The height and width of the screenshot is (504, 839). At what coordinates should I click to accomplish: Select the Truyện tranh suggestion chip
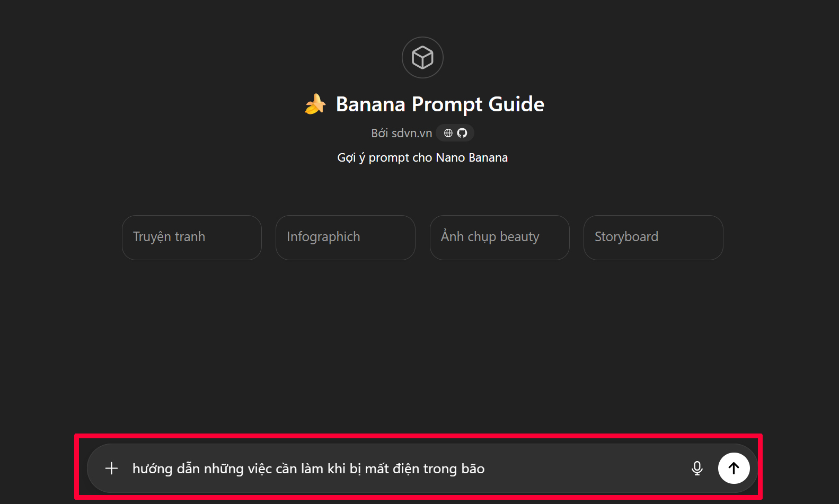pyautogui.click(x=191, y=237)
